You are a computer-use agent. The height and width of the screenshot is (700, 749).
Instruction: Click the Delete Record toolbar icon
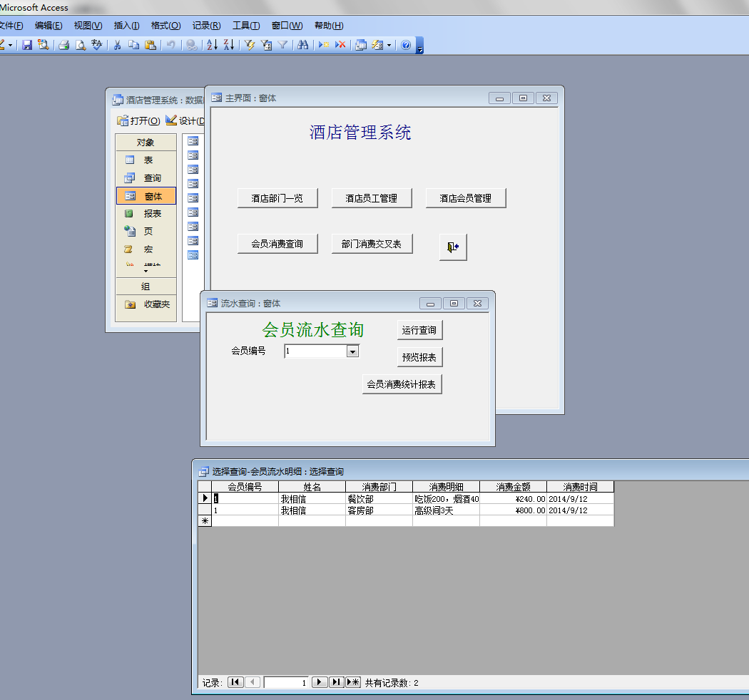click(x=340, y=45)
